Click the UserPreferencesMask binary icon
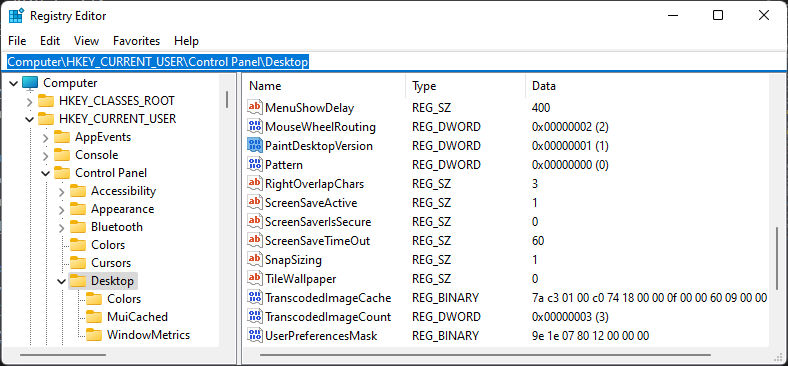The height and width of the screenshot is (366, 788). tap(255, 335)
